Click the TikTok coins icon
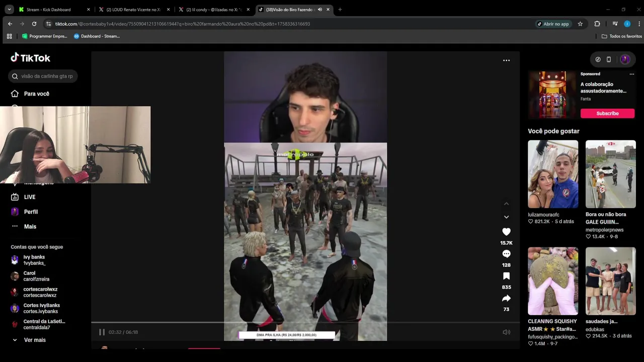This screenshot has width=644, height=362. (598, 59)
